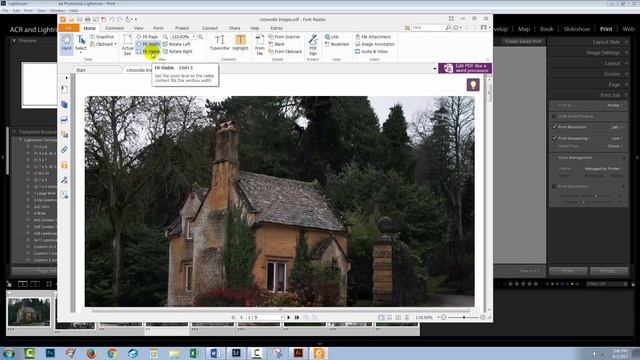Go to the next page in Foxit
The width and height of the screenshot is (640, 360).
(x=289, y=317)
